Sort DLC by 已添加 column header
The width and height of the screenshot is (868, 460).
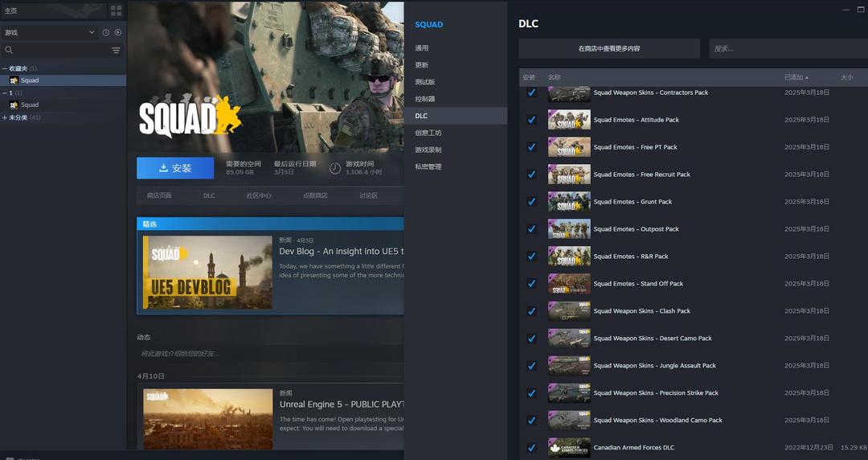pyautogui.click(x=796, y=77)
